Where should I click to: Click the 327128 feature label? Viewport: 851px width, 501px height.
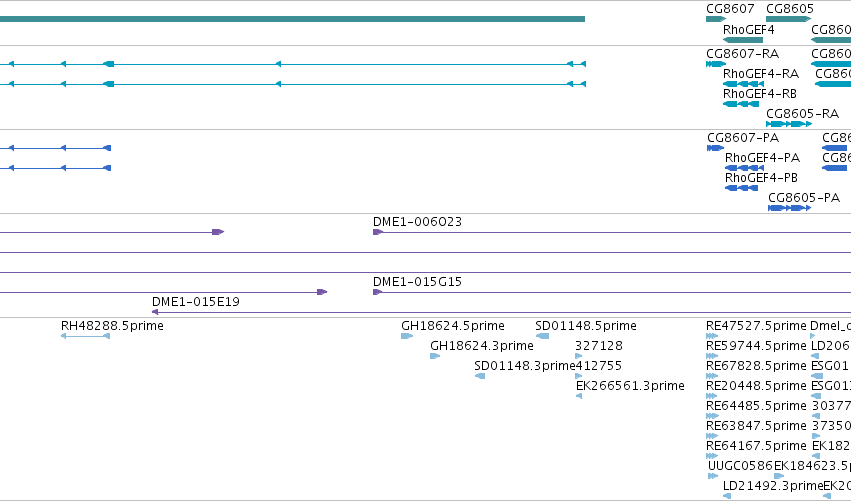coord(599,346)
